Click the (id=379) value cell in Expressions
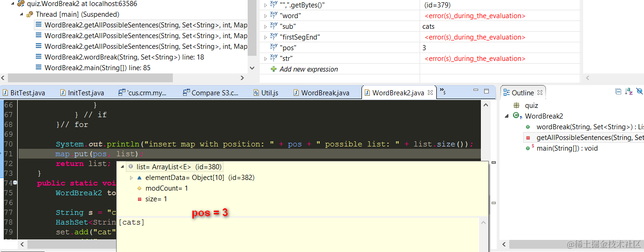644x252 pixels. 437,5
